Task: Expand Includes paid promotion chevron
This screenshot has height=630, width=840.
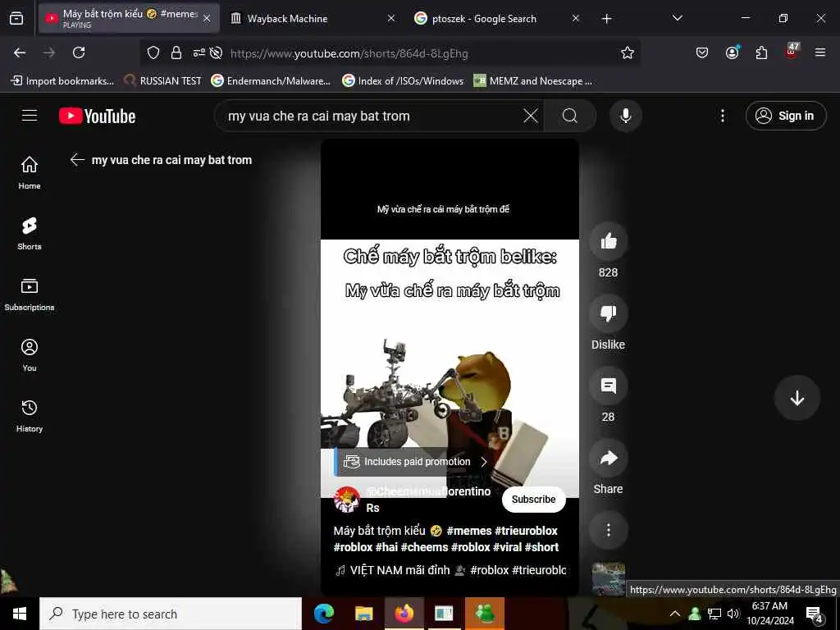Action: click(x=484, y=462)
